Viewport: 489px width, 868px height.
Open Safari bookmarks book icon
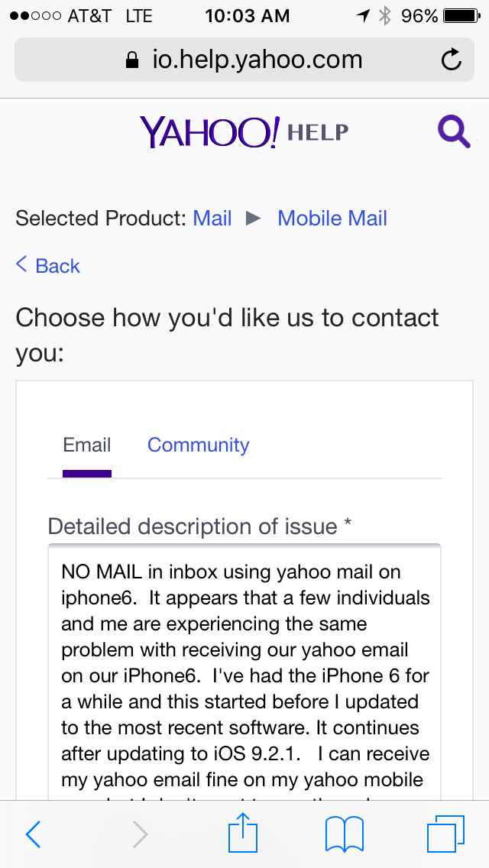pos(345,834)
